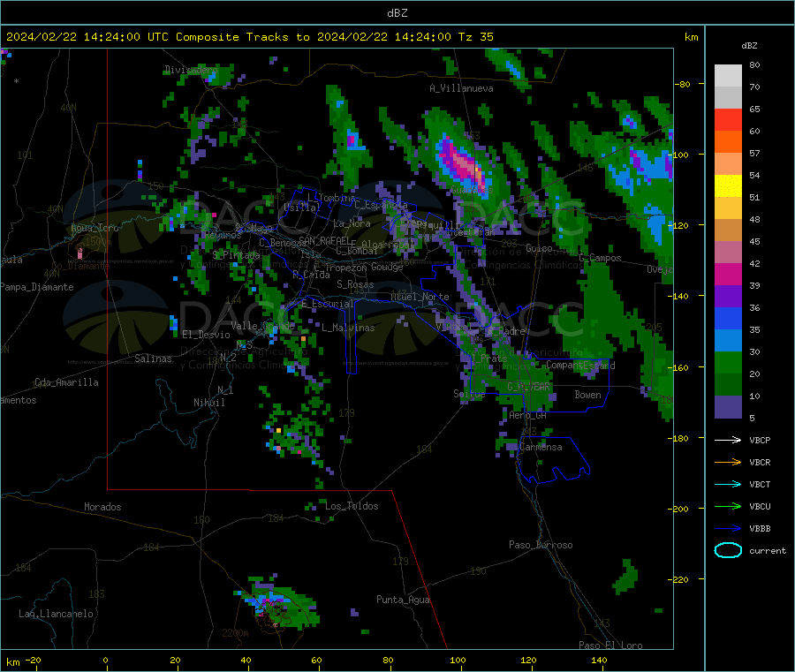The width and height of the screenshot is (795, 672).
Task: Click the 'C_Campos' map label
Action: tap(601, 258)
